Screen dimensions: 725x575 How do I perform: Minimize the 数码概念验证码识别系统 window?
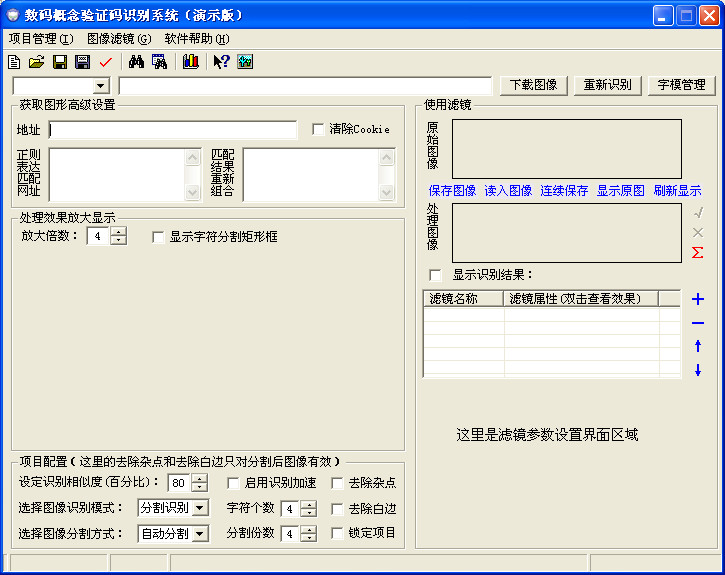pos(663,16)
